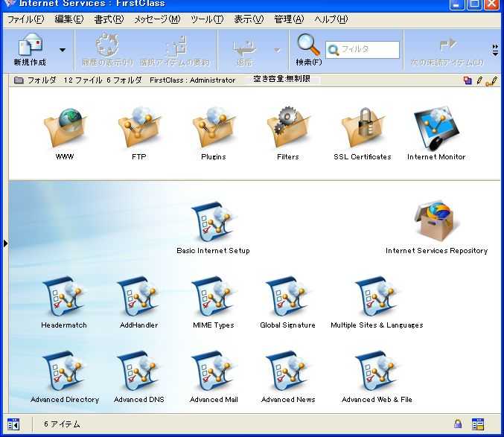504x437 pixels.
Task: Click the lock icon in status bar
Action: [x=458, y=424]
